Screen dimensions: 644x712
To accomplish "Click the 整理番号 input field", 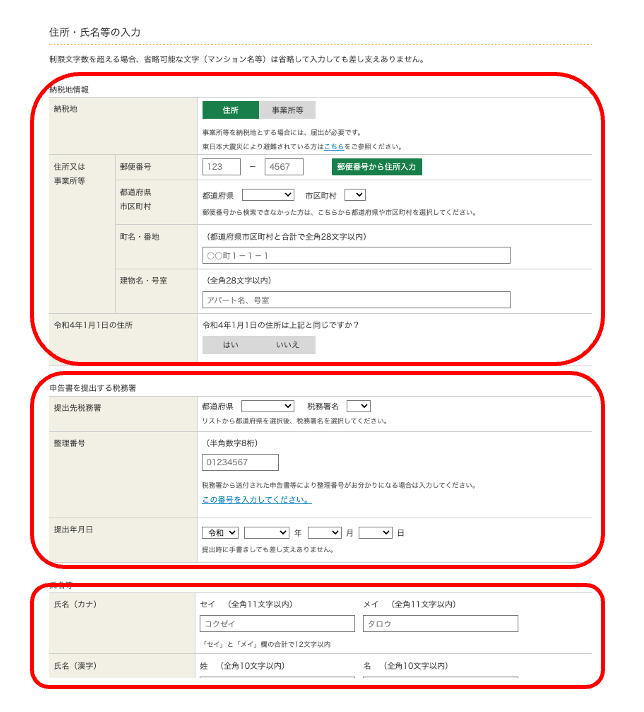I will click(x=240, y=462).
